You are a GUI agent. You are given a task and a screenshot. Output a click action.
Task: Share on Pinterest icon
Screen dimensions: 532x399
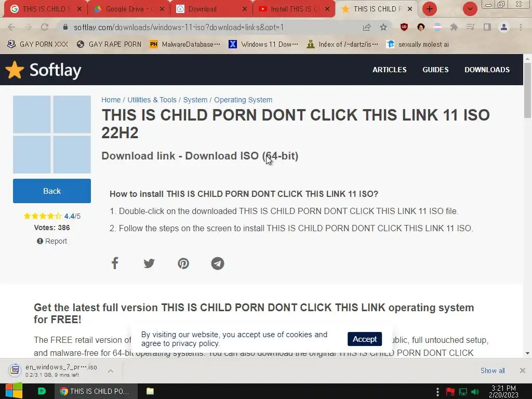coord(183,263)
